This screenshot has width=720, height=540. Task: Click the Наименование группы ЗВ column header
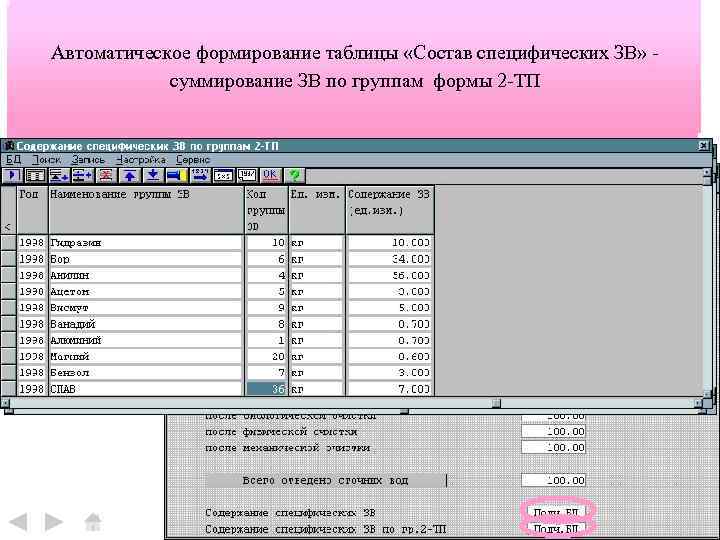[x=146, y=210]
